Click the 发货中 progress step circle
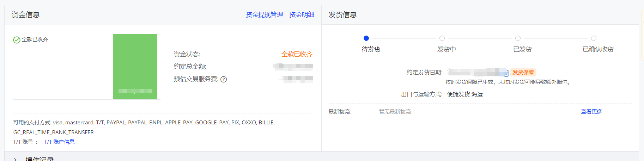 (442, 38)
